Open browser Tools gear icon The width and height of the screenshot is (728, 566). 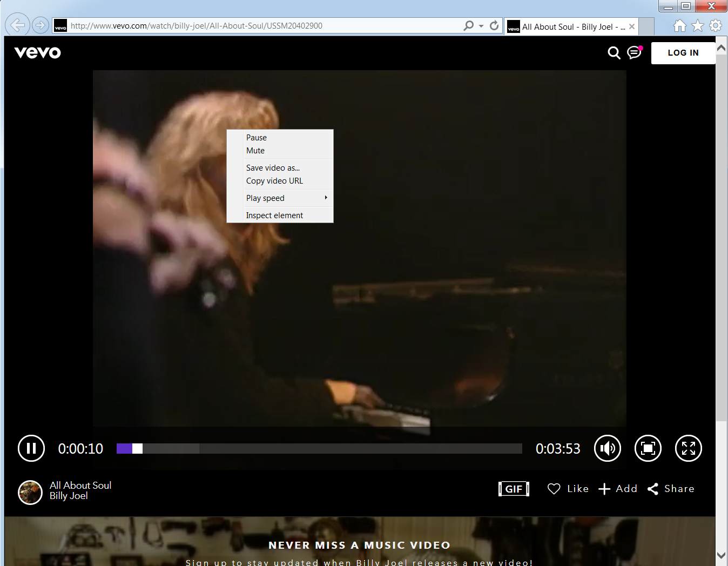(x=716, y=25)
